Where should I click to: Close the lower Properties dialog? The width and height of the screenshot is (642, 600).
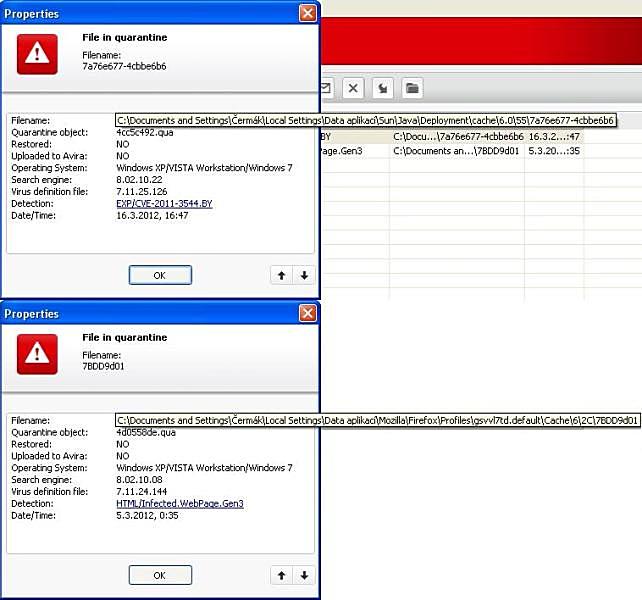[308, 313]
